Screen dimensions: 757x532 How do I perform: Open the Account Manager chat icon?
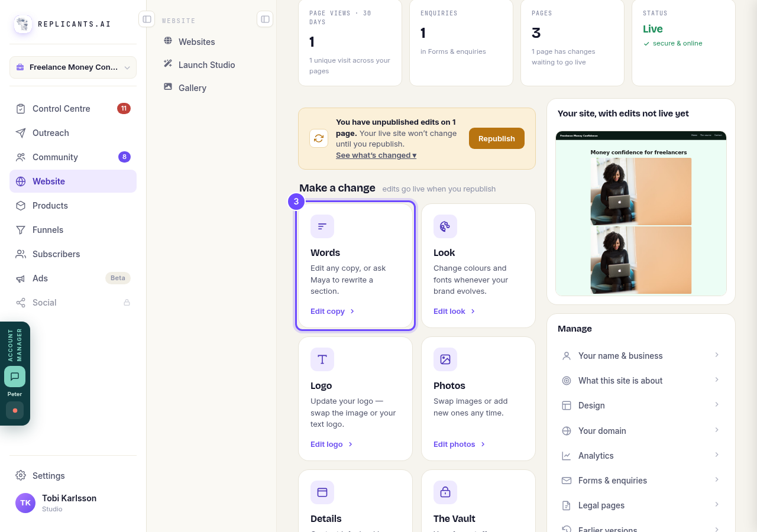(15, 377)
